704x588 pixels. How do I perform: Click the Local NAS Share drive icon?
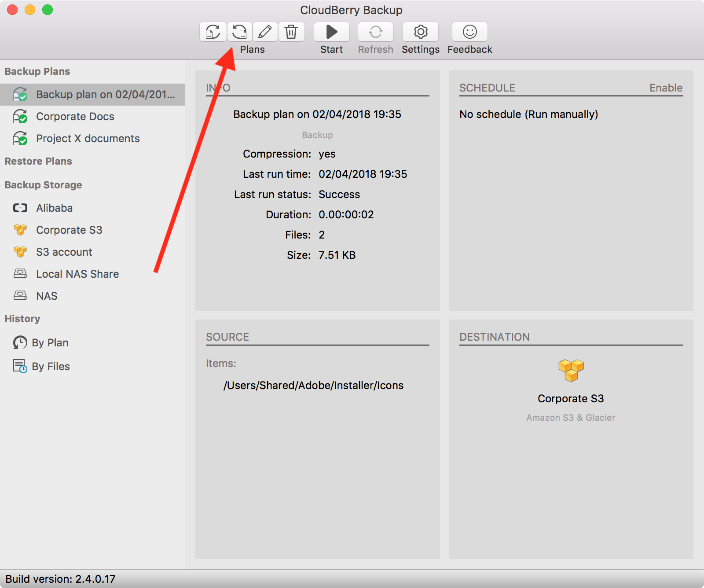pyautogui.click(x=20, y=274)
